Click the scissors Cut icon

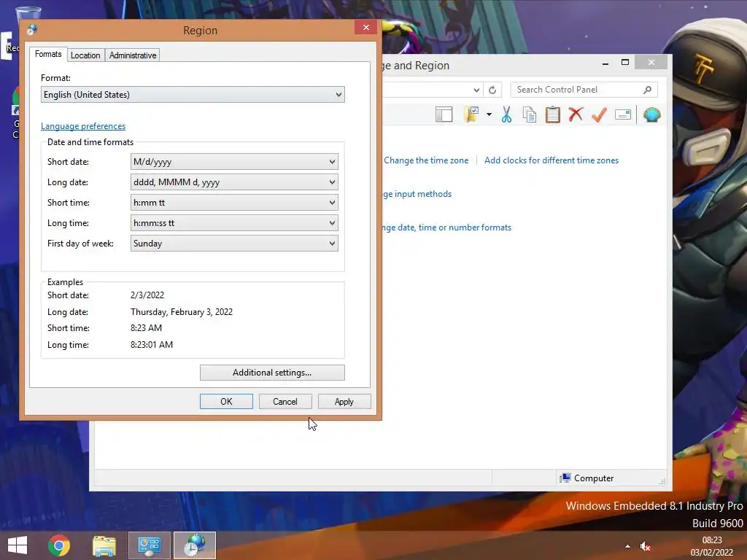pos(506,114)
